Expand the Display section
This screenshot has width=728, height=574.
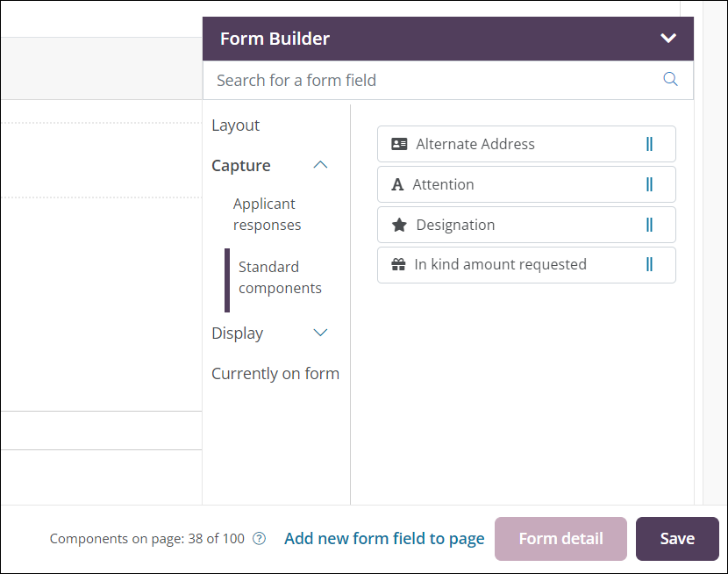pyautogui.click(x=320, y=333)
